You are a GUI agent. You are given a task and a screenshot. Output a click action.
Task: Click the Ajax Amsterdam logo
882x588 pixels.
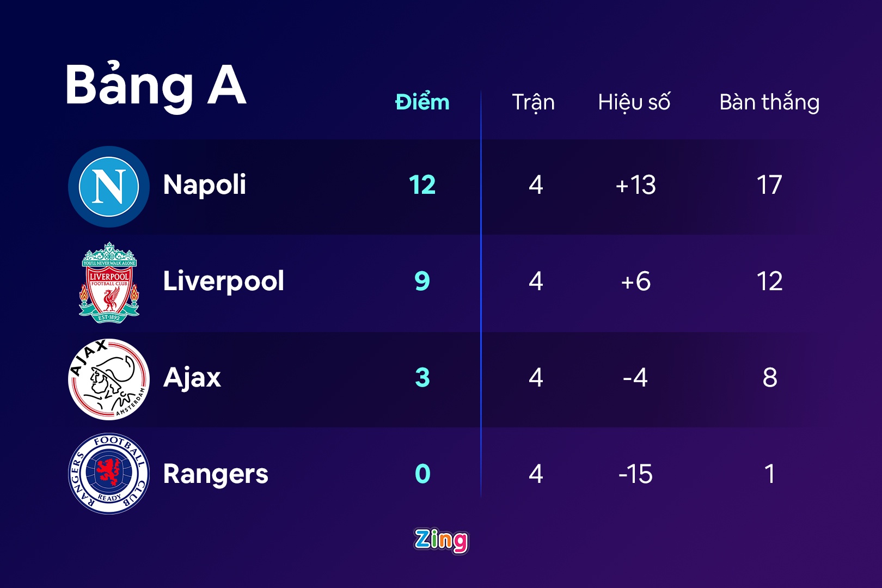pyautogui.click(x=109, y=379)
